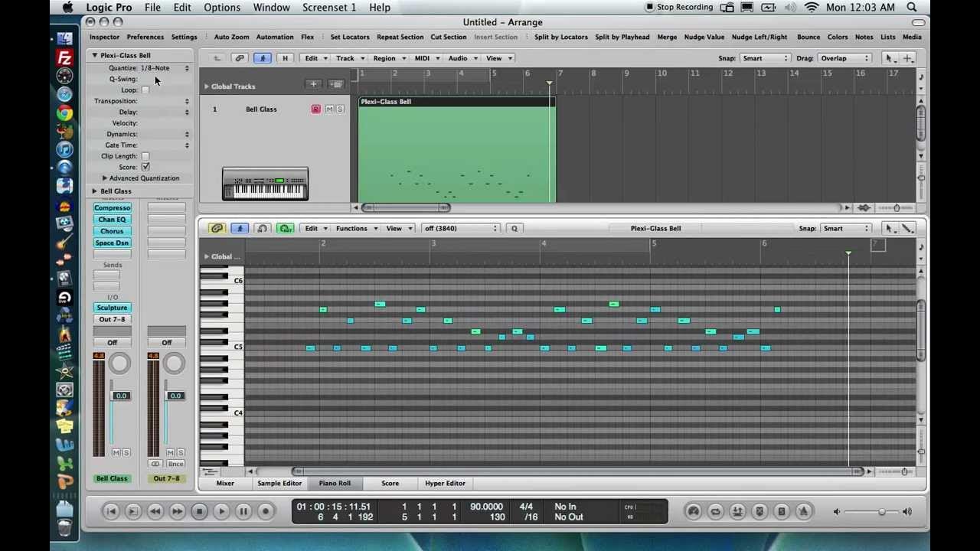Image resolution: width=980 pixels, height=551 pixels.
Task: Toggle MIDI In button in the Piano Roll
Action: pyautogui.click(x=263, y=228)
